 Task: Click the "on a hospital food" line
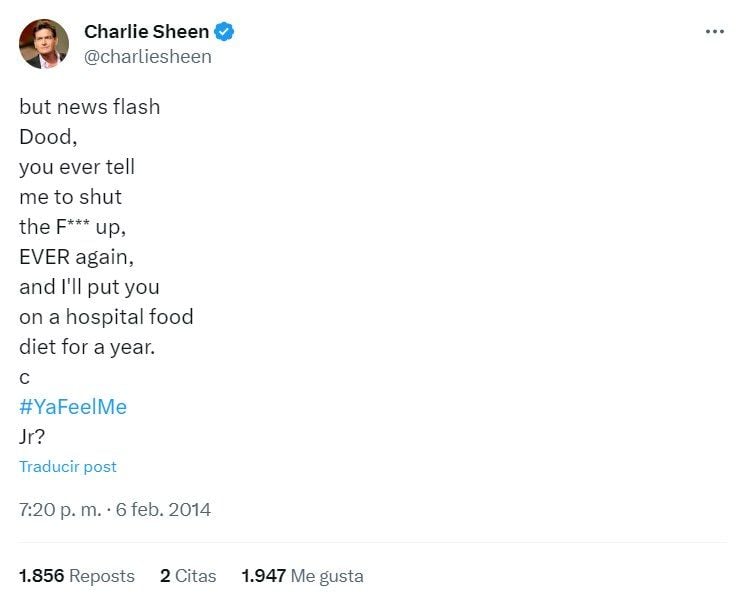[x=106, y=317]
